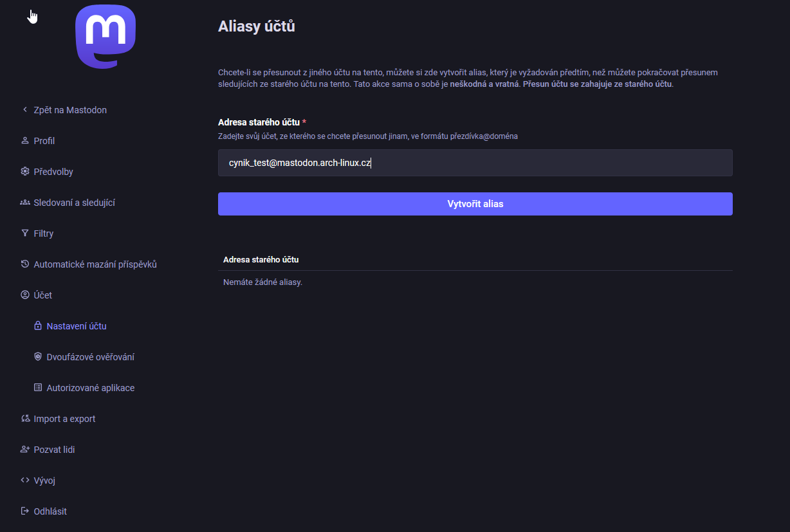Click the Dvoufázové ověřování shield icon
790x532 pixels.
[38, 357]
